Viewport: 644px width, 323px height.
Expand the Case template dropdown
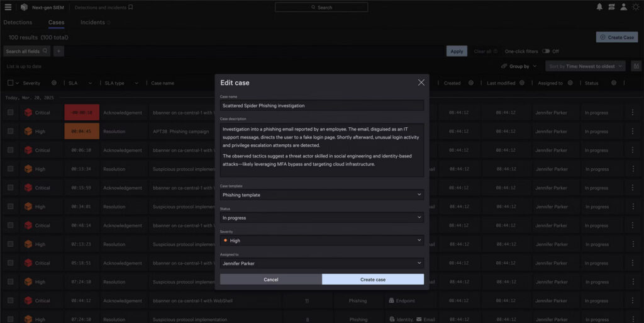[322, 195]
